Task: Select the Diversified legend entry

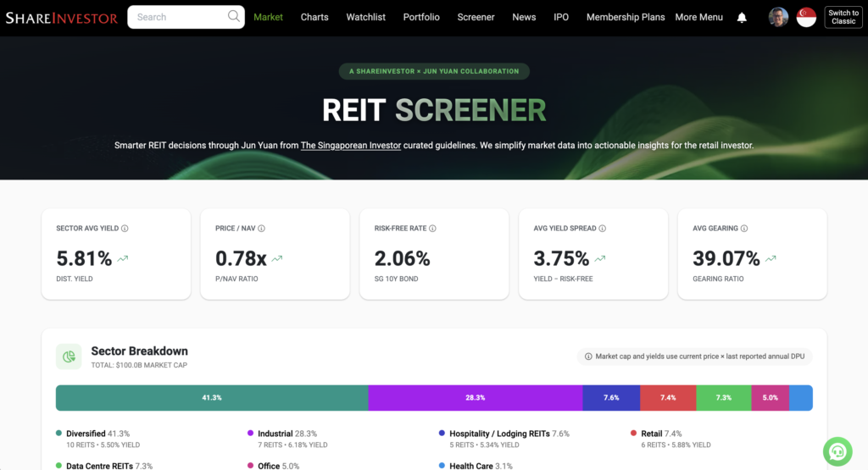Action: click(98, 439)
